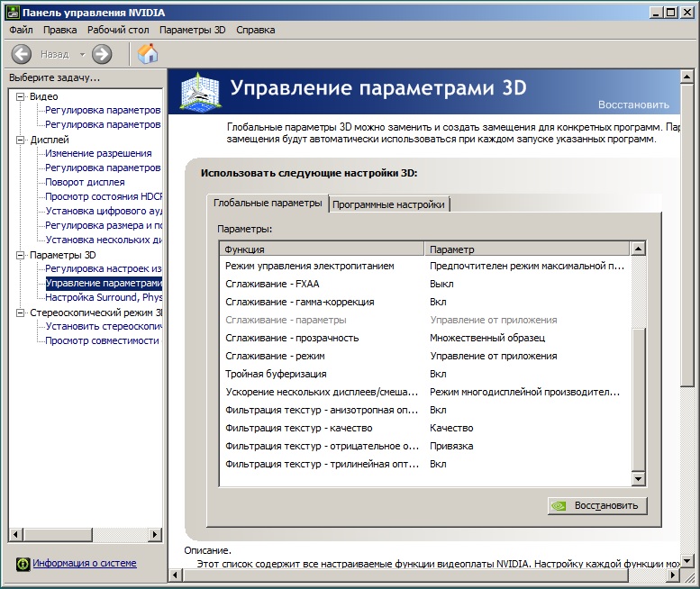Viewport: 700px width, 589px height.
Task: Click Множественный образец parameter value
Action: pyautogui.click(x=487, y=338)
